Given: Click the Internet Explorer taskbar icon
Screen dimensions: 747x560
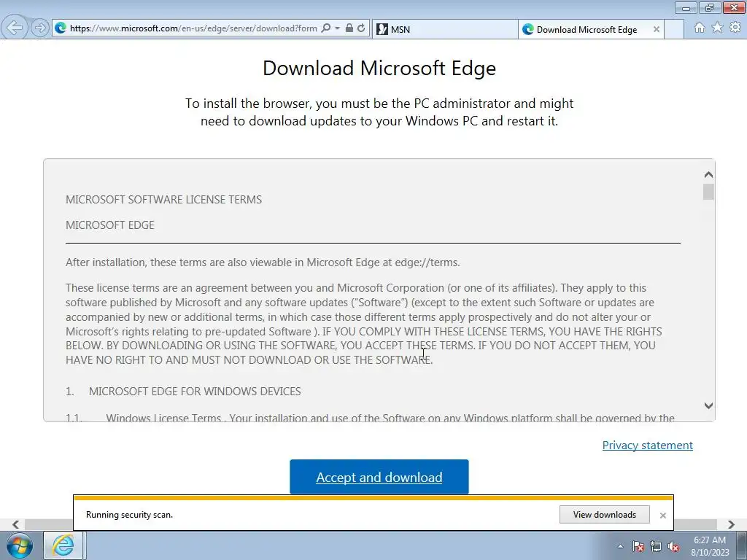Looking at the screenshot, I should 64,545.
